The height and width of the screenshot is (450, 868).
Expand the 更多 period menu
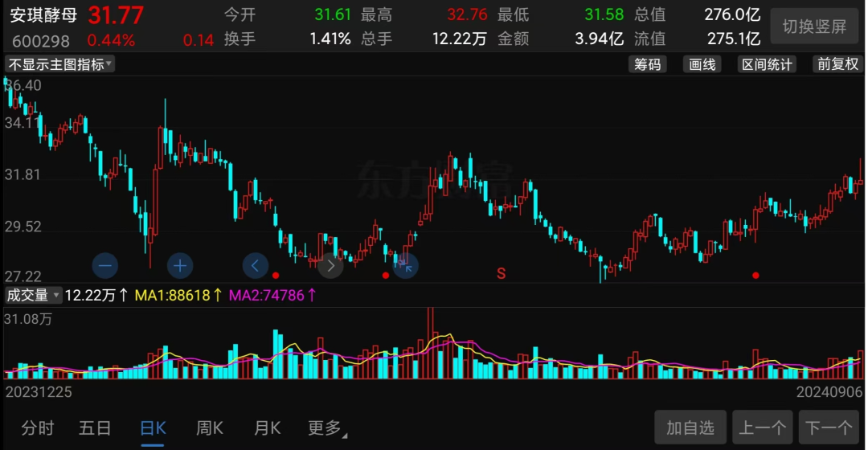tap(326, 427)
